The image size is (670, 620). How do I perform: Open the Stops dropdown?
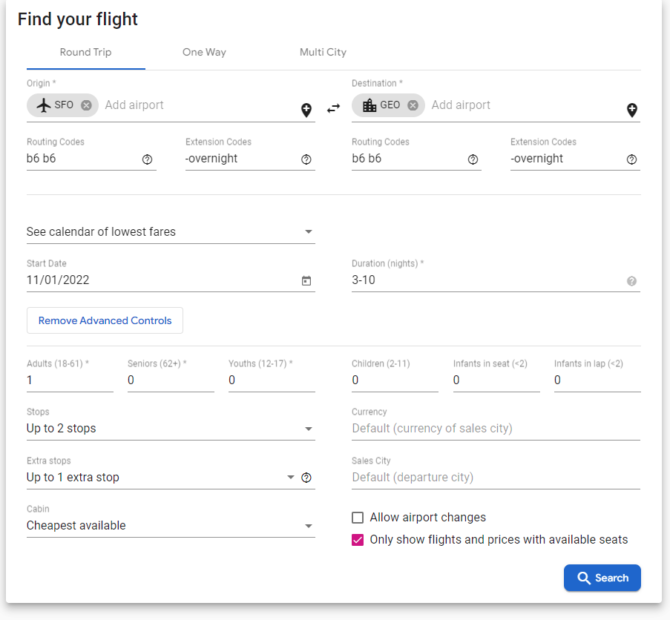171,428
